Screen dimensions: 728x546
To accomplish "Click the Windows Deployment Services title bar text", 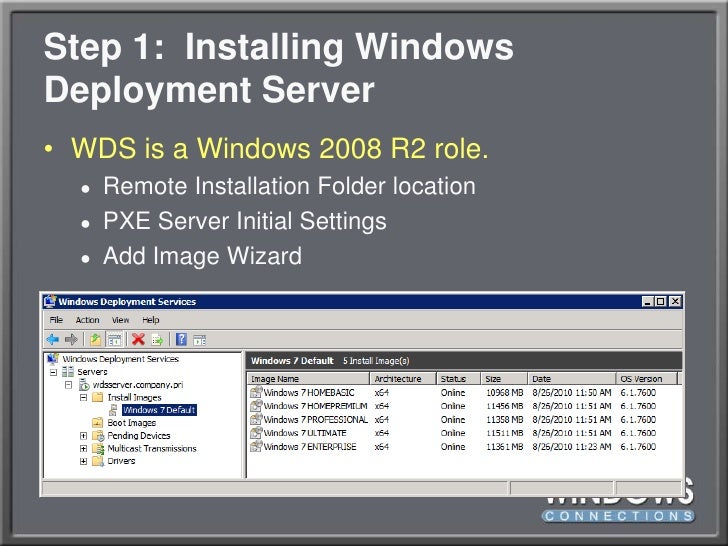I will coord(127,302).
